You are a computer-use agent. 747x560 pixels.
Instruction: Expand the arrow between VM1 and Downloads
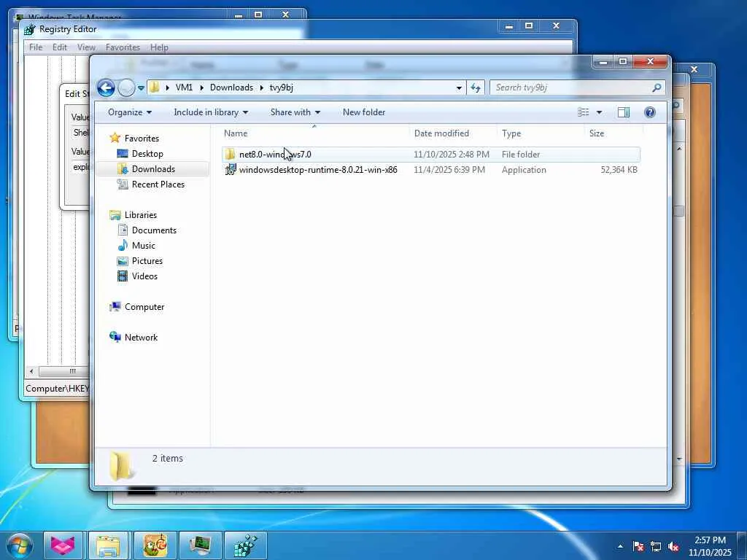(x=201, y=87)
